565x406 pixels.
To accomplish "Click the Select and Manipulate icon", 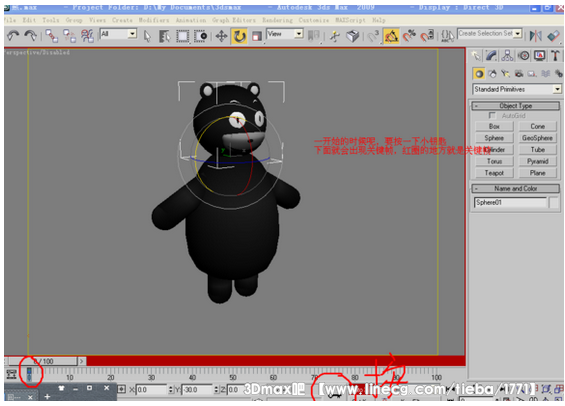I will coord(335,36).
